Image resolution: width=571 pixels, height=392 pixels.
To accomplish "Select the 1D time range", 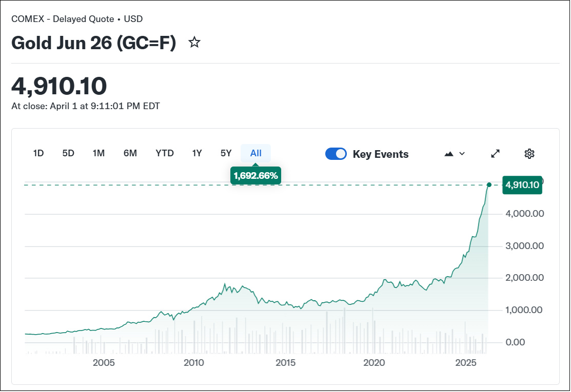I will pos(38,153).
